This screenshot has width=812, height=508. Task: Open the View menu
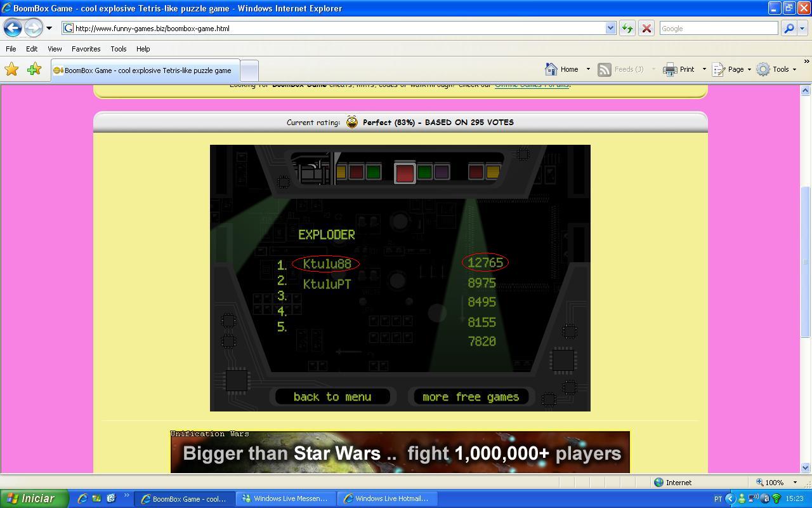[x=55, y=49]
